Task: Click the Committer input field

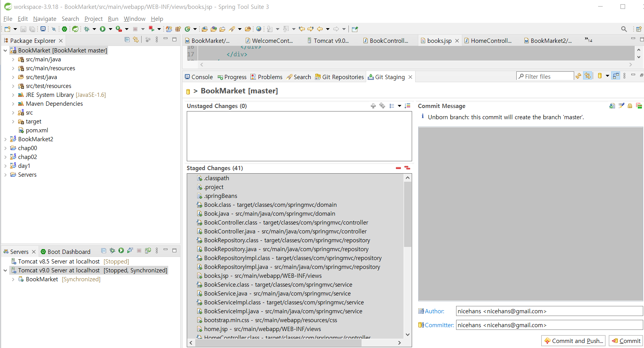Action: tap(549, 325)
